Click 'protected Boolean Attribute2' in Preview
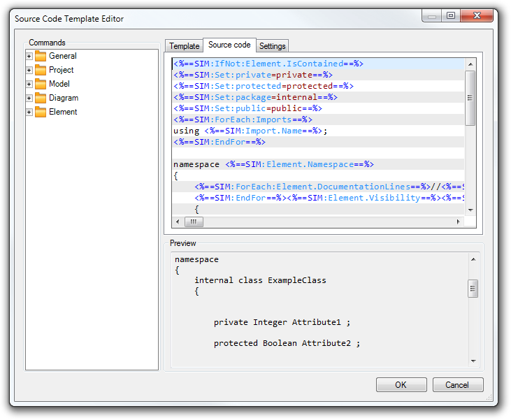 287,343
